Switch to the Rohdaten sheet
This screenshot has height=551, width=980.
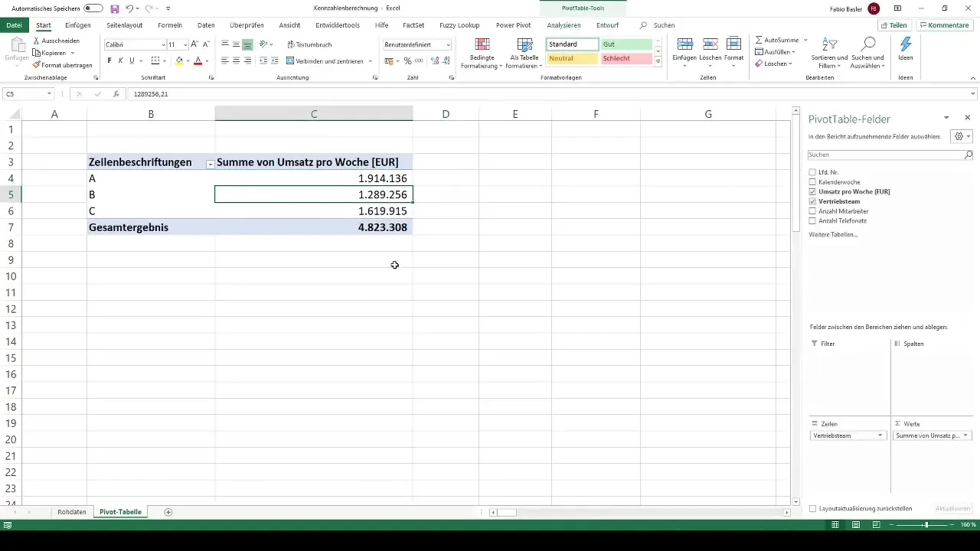pos(72,512)
